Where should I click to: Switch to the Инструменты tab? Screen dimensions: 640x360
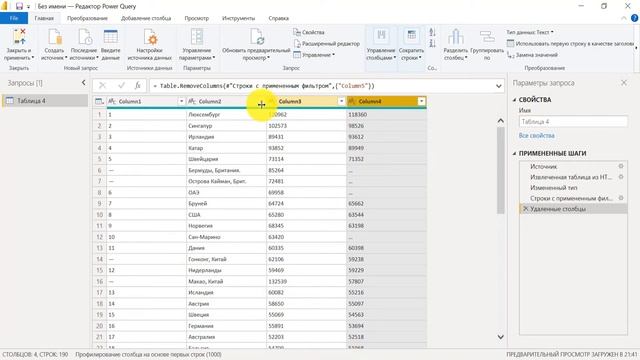click(x=238, y=18)
